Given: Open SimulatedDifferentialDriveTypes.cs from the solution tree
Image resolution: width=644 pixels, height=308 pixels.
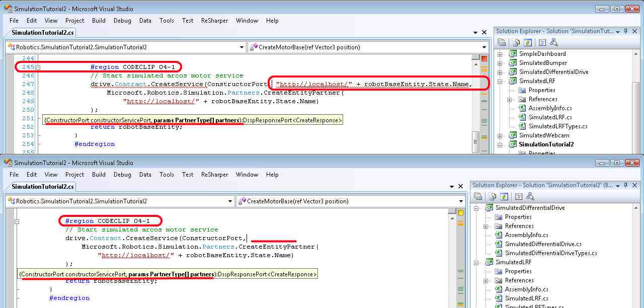Looking at the screenshot, I should tap(550, 253).
